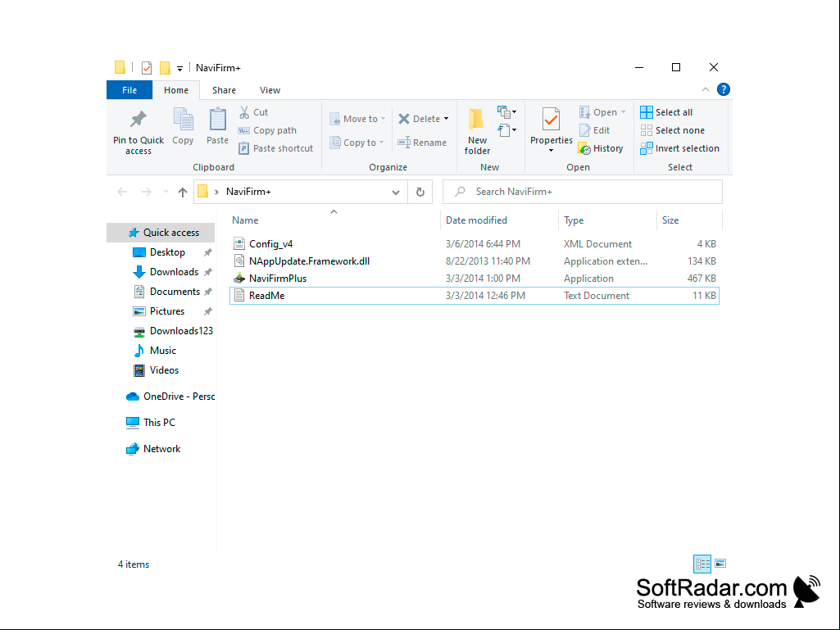Click the Back navigation arrow
The image size is (840, 630).
tap(122, 192)
